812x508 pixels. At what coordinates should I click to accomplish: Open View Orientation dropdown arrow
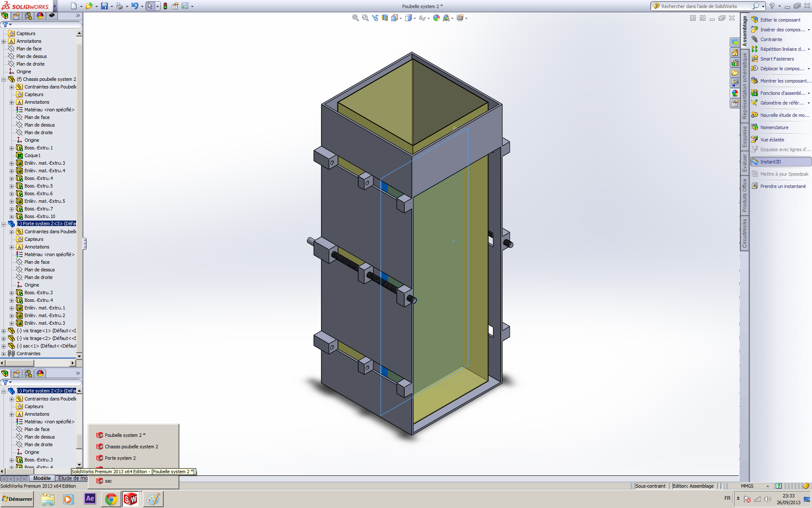401,18
